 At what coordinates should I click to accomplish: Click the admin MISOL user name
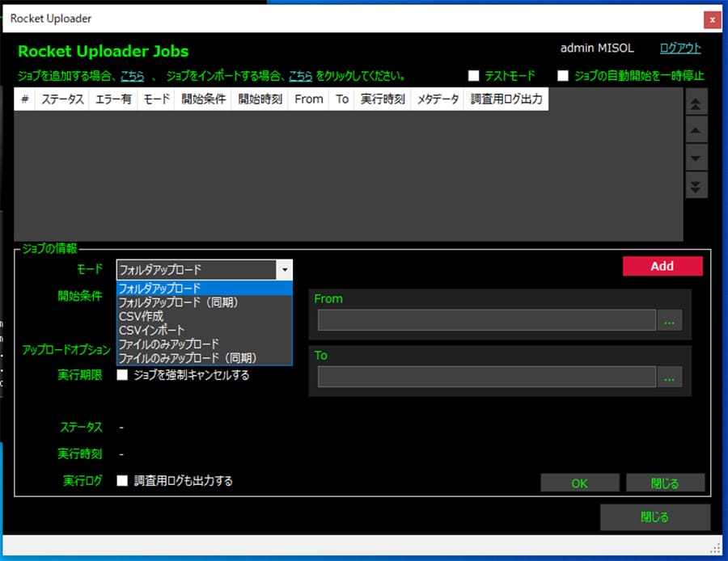(x=597, y=49)
